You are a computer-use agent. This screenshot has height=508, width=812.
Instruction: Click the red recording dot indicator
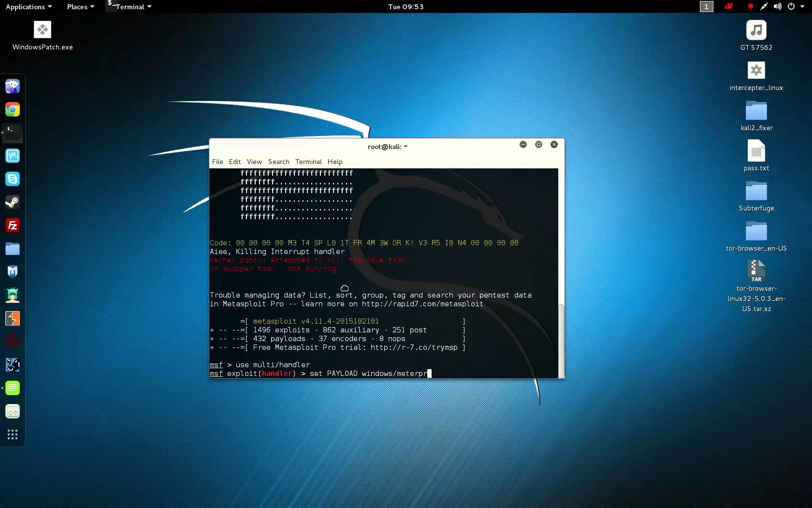(750, 6)
